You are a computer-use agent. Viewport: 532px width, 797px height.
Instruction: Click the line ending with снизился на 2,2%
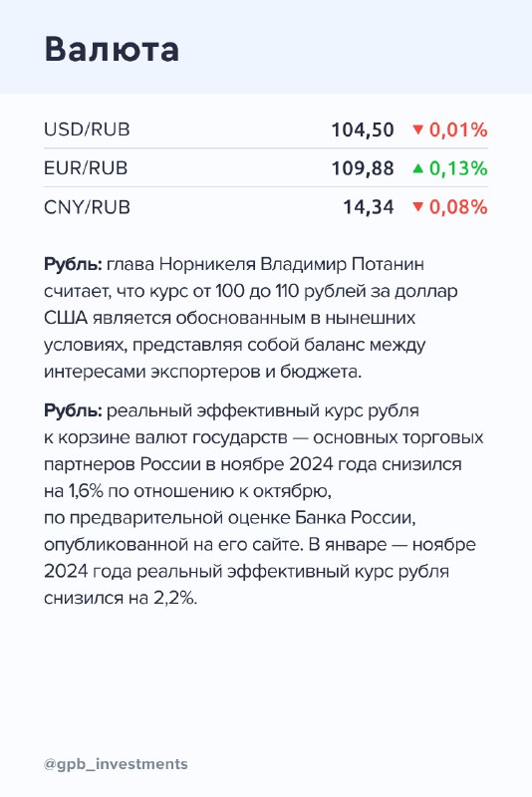tap(121, 599)
